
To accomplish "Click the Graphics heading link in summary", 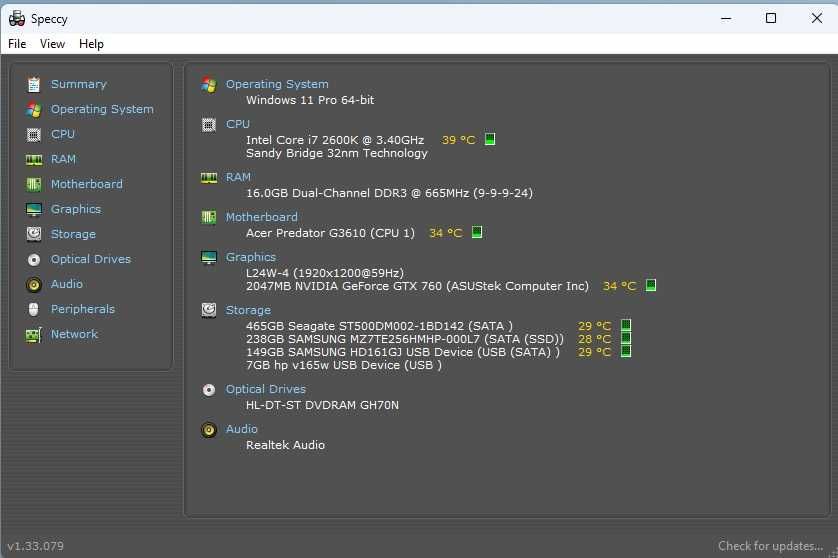I will point(251,257).
